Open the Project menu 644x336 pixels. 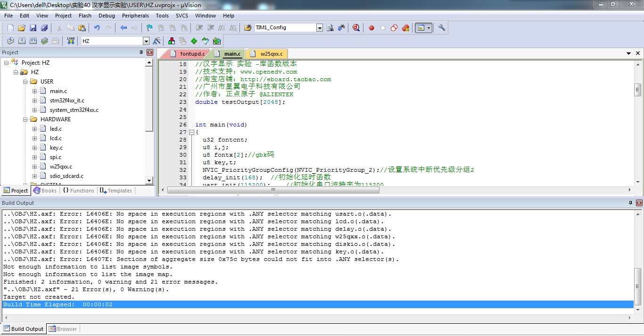click(x=64, y=16)
